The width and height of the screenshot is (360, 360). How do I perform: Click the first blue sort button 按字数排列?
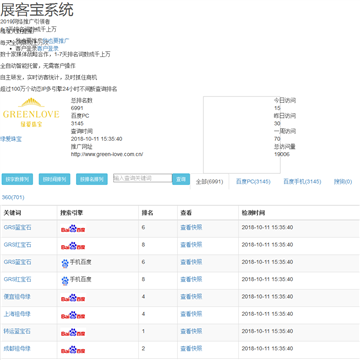(17, 179)
